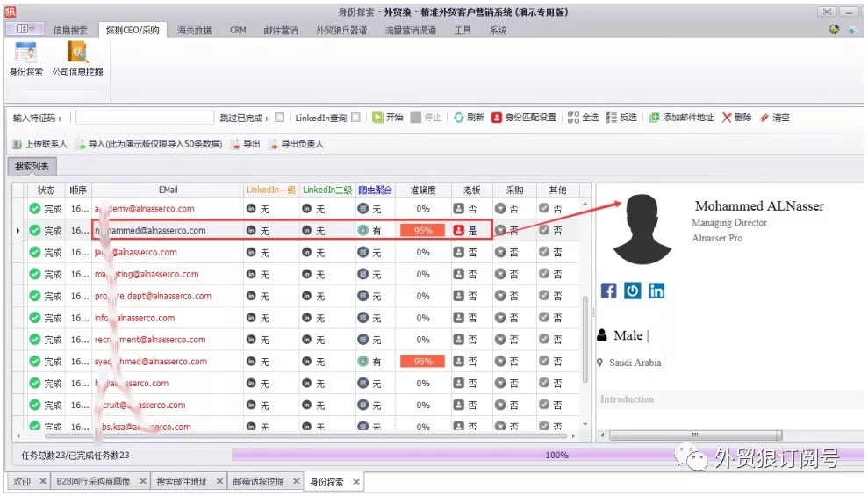Viewport: 868px width, 496px height.
Task: Click 清空 clear list
Action: click(775, 118)
